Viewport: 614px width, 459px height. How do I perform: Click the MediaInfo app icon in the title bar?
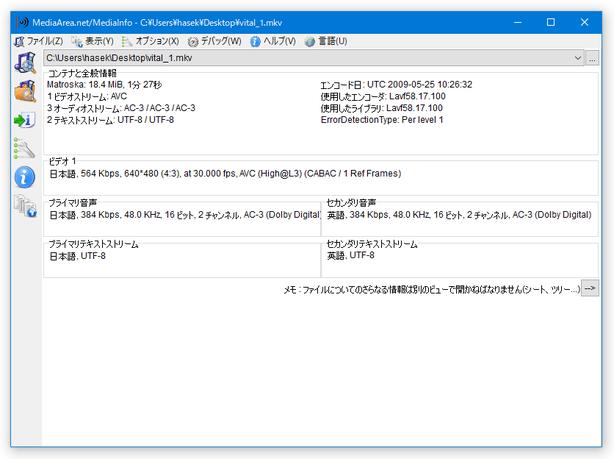point(23,22)
